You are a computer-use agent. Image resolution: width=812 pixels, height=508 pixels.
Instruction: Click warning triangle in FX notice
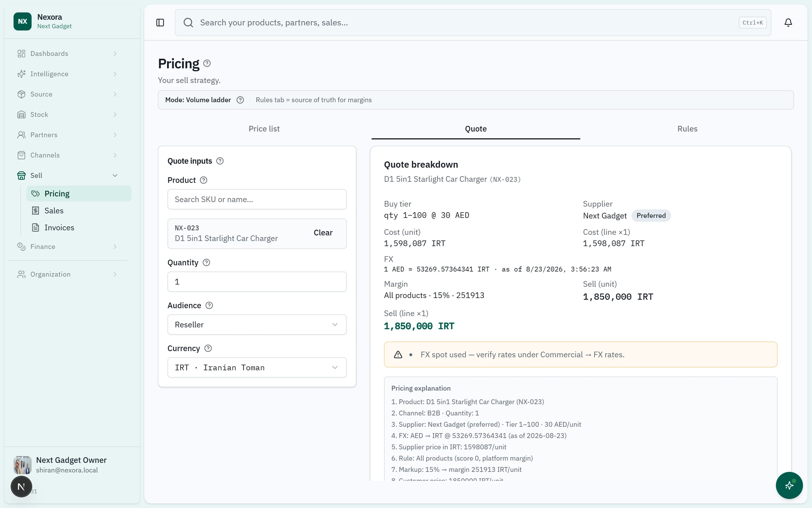click(x=398, y=354)
